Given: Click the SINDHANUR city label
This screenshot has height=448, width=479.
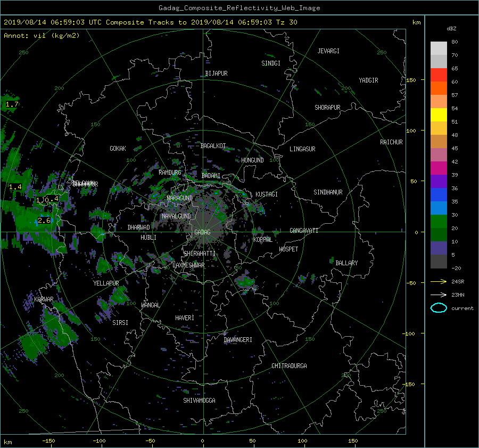Looking at the screenshot, I should pyautogui.click(x=328, y=192).
